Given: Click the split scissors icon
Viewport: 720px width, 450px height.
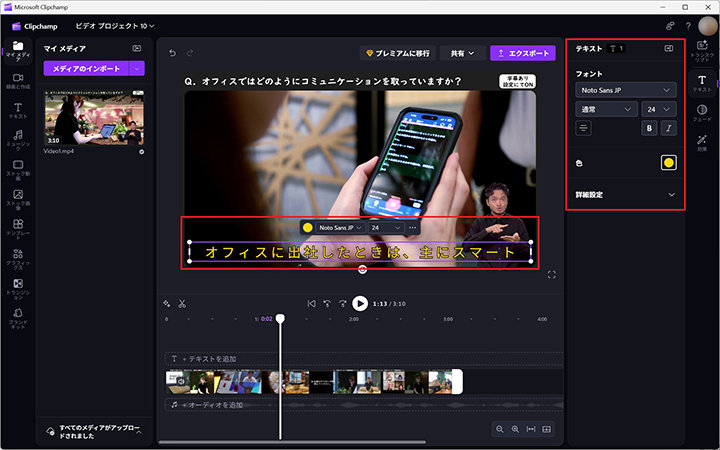Looking at the screenshot, I should tap(182, 304).
